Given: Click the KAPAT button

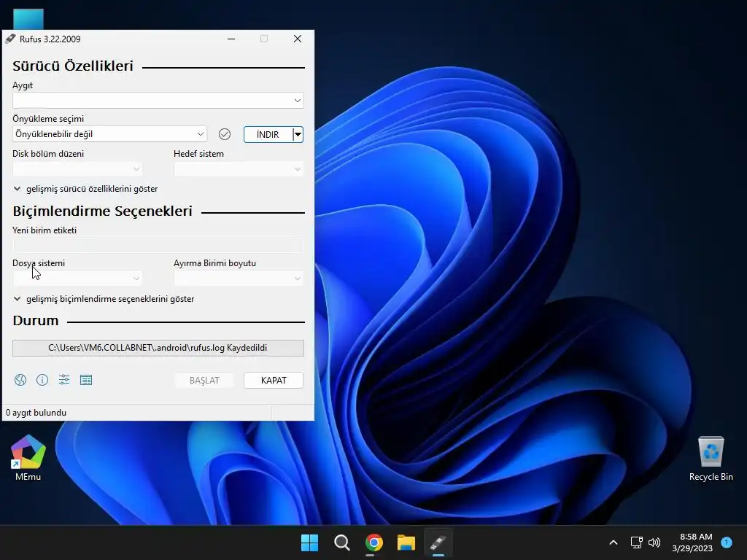Looking at the screenshot, I should (x=274, y=381).
